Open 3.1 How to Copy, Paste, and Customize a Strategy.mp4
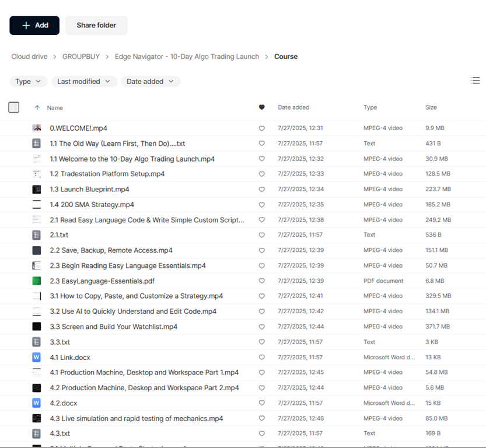This screenshot has height=448, width=486. [137, 296]
